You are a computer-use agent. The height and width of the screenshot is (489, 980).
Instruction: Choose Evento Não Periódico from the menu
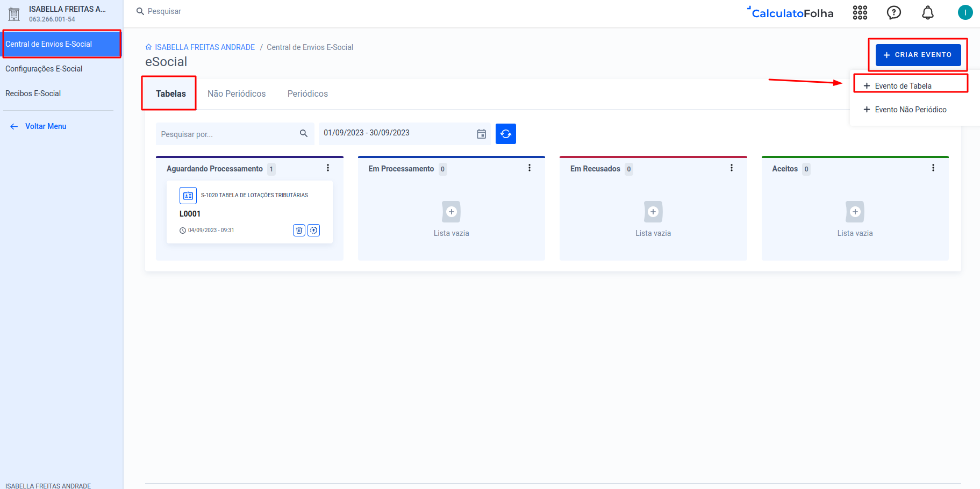click(911, 110)
